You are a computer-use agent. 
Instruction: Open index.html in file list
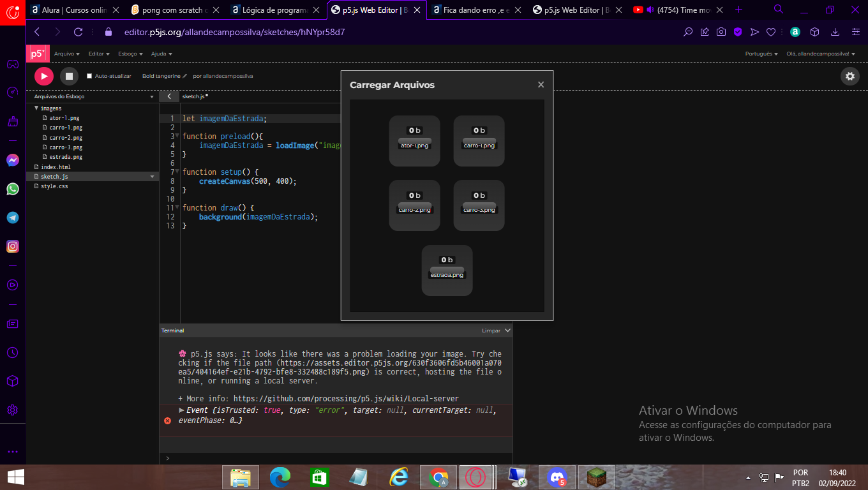56,167
